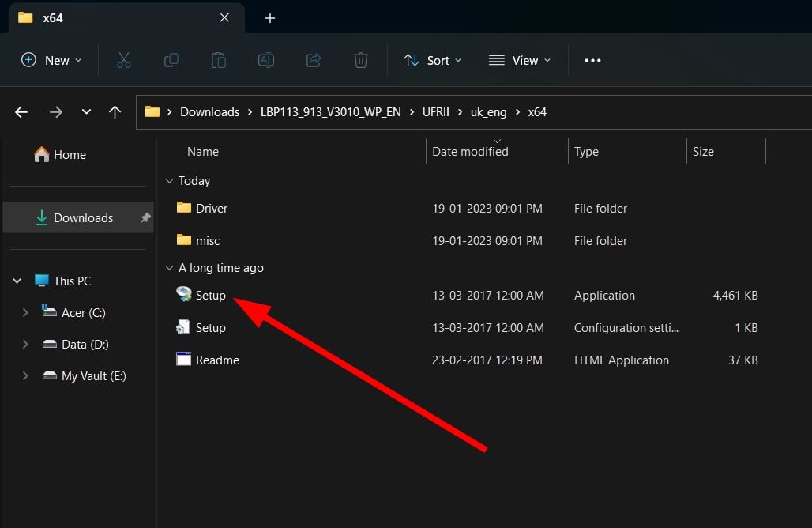Add a new tab with plus icon
The image size is (812, 528).
click(x=270, y=18)
